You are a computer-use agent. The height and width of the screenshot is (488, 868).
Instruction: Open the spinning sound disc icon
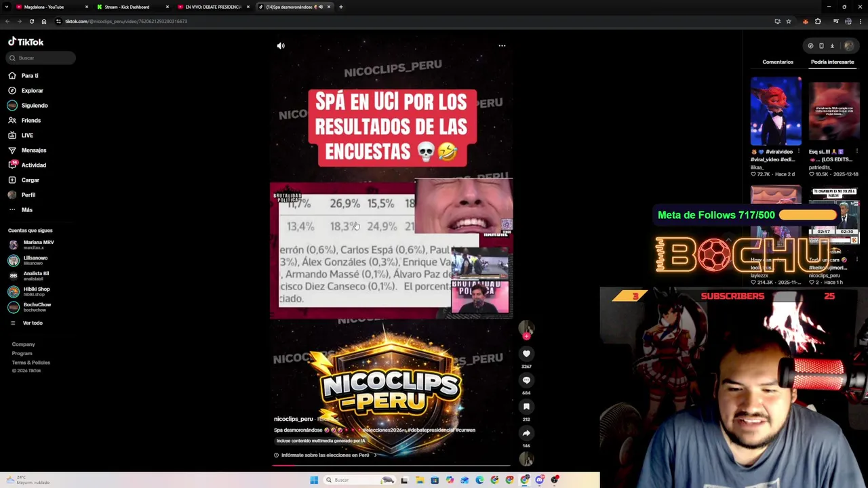pos(526,460)
